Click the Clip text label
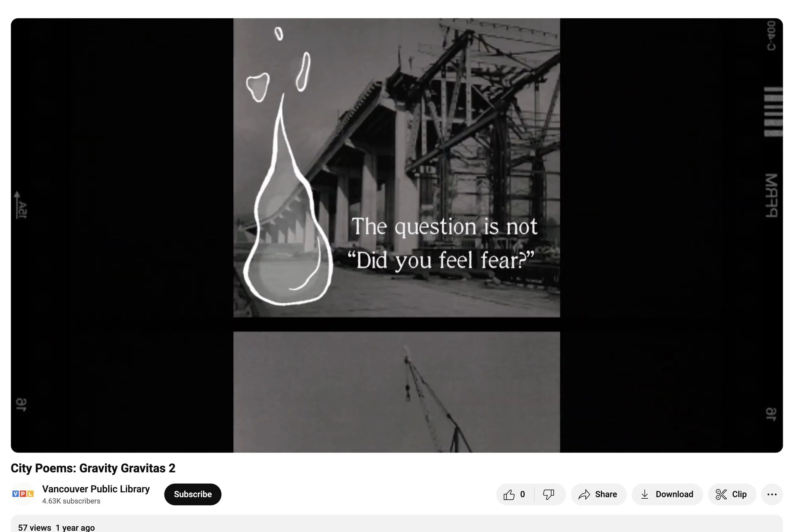The image size is (786, 532). click(739, 495)
